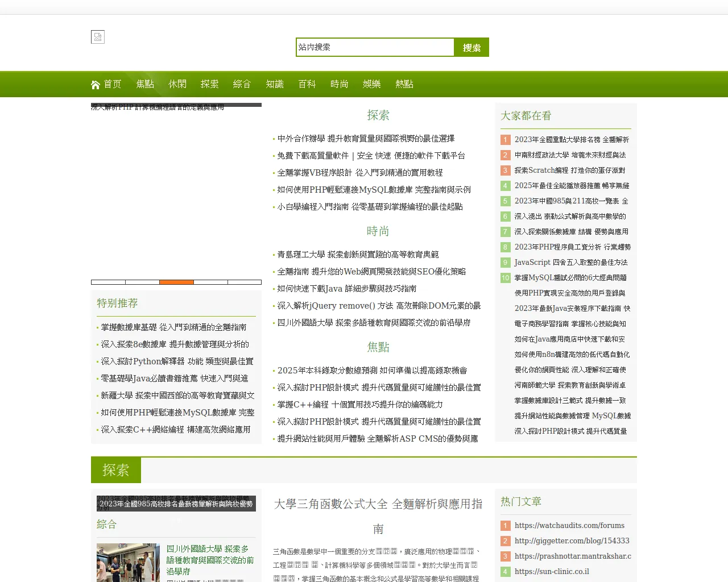Open thumbnail captioned "2023年全國985高校排名最新榜單解析"
The image size is (728, 582).
(x=176, y=504)
